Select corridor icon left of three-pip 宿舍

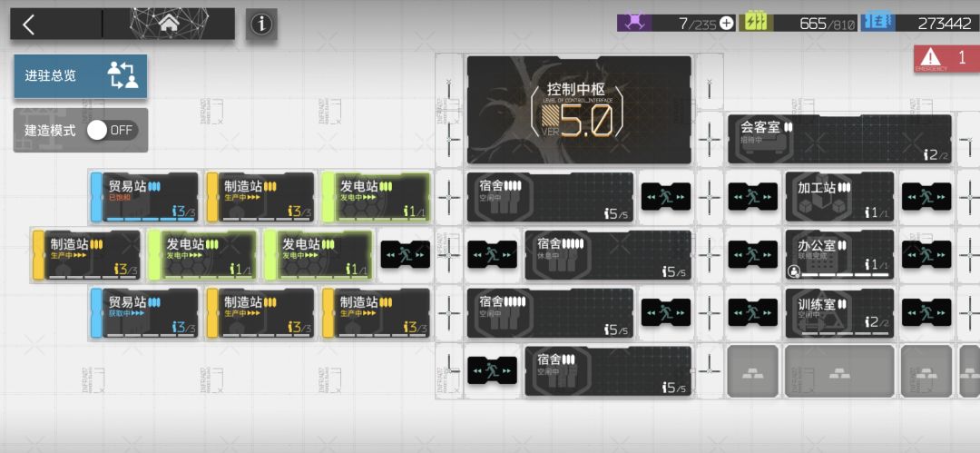pyautogui.click(x=492, y=370)
